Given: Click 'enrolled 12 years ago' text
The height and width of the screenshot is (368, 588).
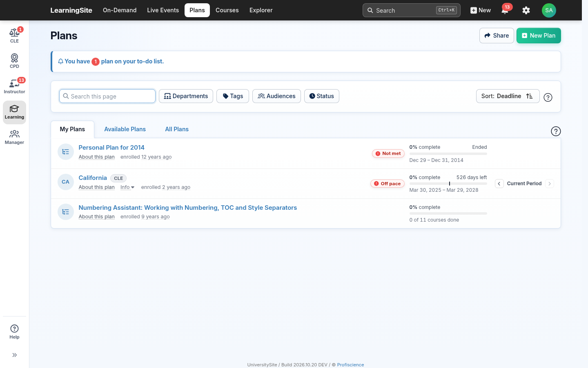Looking at the screenshot, I should [146, 157].
